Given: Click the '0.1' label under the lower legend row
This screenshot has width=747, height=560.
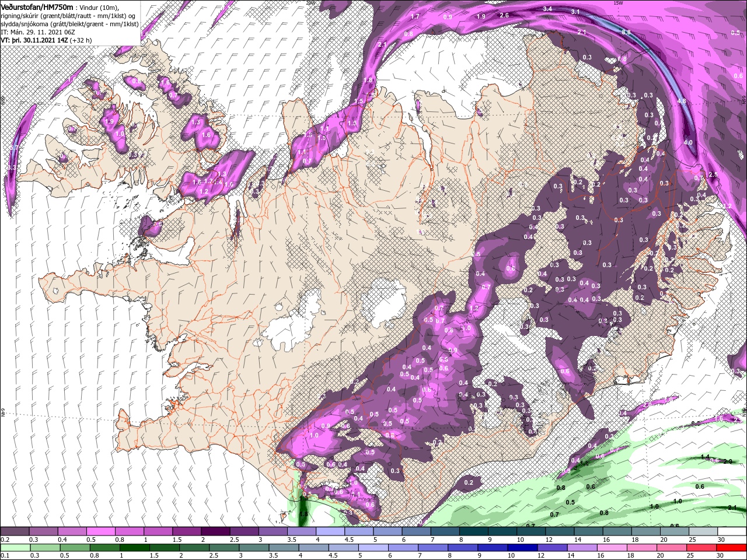Looking at the screenshot, I should [x=5, y=556].
